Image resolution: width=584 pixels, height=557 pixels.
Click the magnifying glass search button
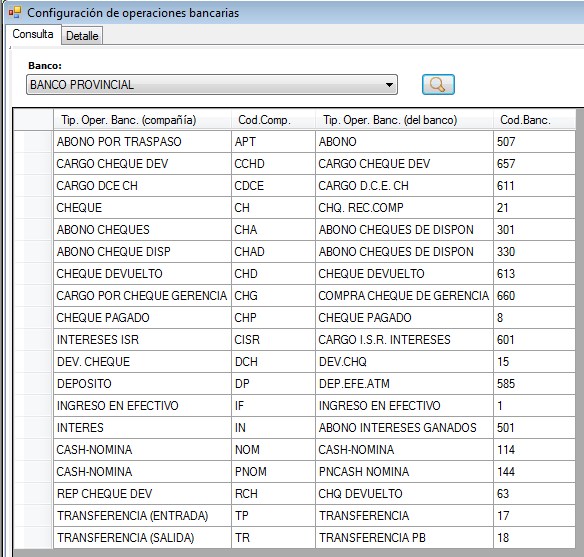pos(438,85)
